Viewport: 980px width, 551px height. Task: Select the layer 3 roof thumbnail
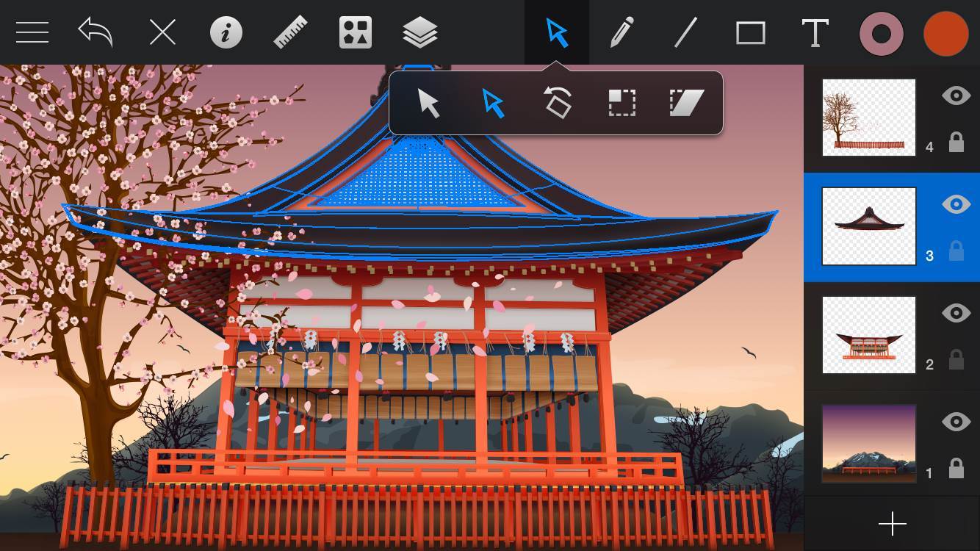pos(869,226)
